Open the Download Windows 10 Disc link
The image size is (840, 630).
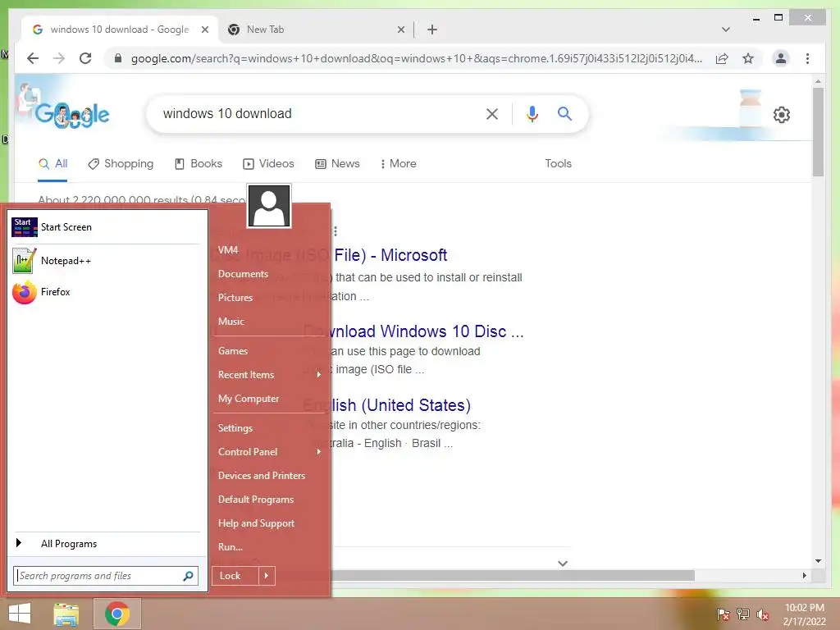[426, 331]
